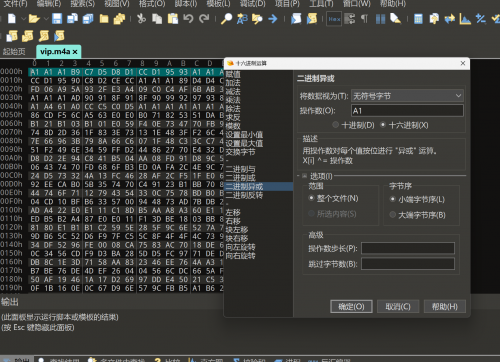This screenshot has width=500, height=362.
Task: Click the open folder toolbar icon
Action: (34, 19)
